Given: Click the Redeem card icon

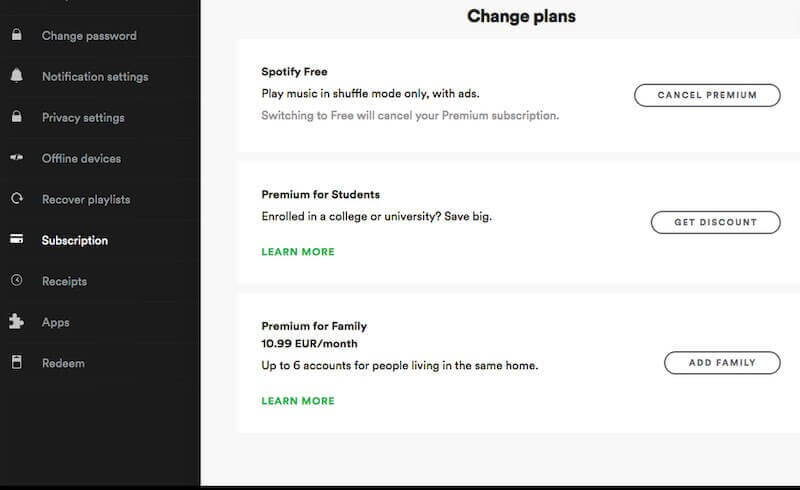Looking at the screenshot, I should pyautogui.click(x=16, y=363).
